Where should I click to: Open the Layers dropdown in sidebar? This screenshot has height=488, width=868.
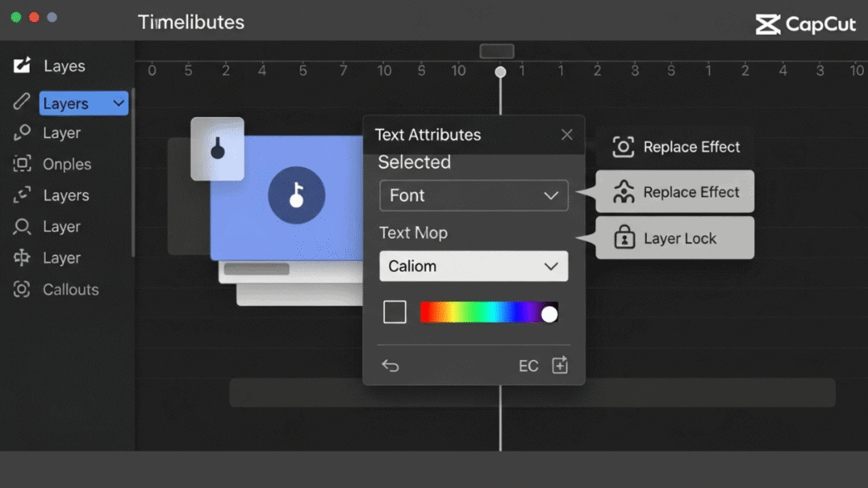(84, 103)
